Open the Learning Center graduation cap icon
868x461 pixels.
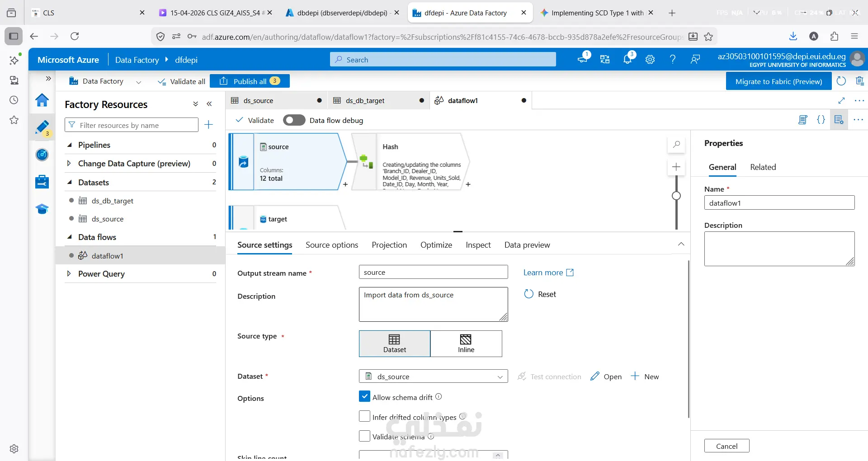[x=42, y=209]
